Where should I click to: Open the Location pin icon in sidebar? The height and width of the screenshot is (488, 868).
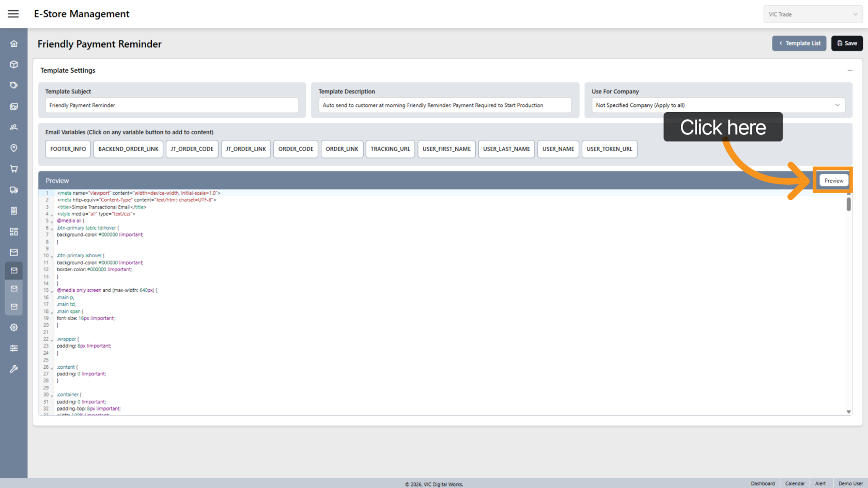coord(13,148)
